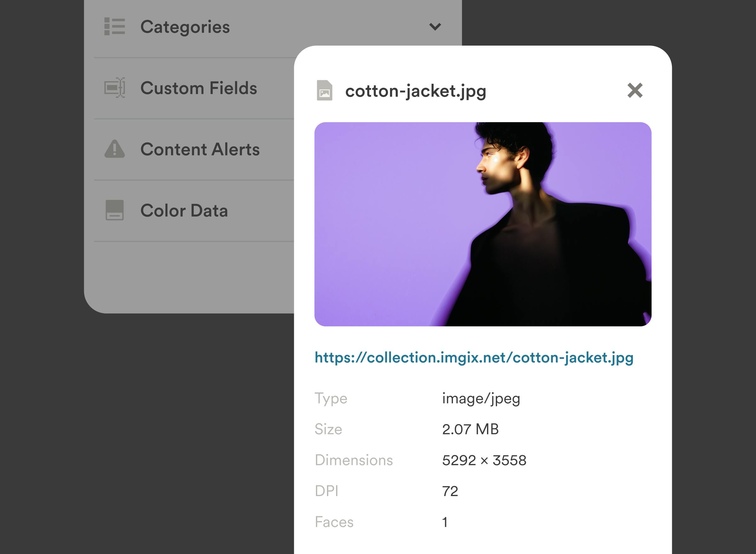Click the image/jpeg type value
The width and height of the screenshot is (756, 554).
point(481,399)
